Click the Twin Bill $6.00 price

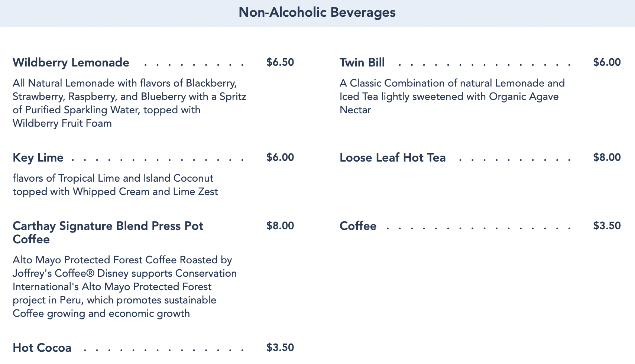coord(607,62)
